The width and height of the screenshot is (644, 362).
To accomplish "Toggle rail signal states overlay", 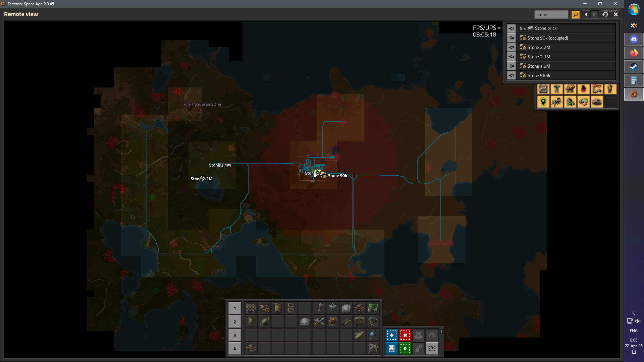I will coord(570,102).
